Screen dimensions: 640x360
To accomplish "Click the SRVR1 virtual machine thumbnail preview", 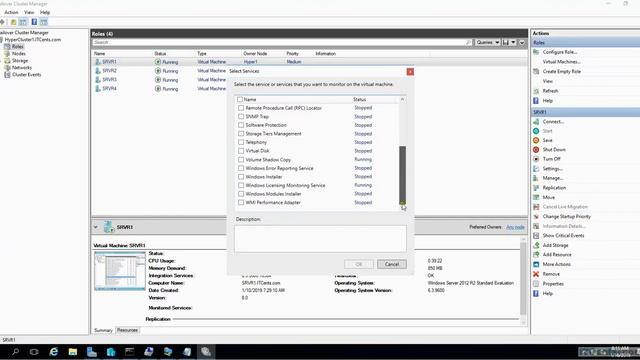I will (120, 271).
